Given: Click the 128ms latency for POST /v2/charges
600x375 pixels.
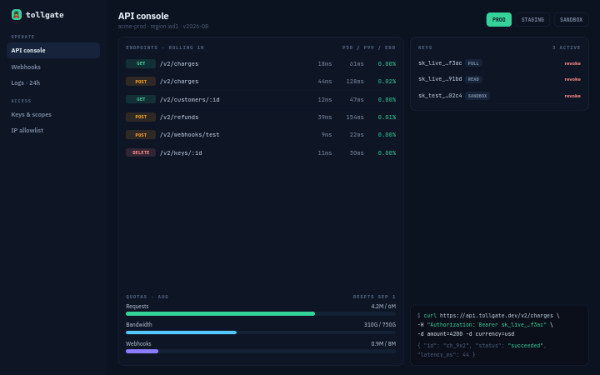Looking at the screenshot, I should point(355,82).
